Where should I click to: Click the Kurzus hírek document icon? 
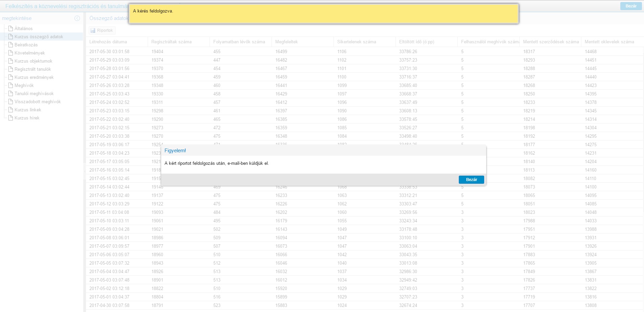coord(10,118)
